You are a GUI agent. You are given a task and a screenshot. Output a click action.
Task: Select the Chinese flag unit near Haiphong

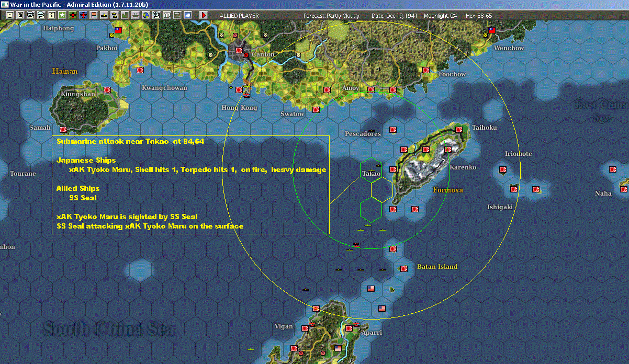[118, 31]
